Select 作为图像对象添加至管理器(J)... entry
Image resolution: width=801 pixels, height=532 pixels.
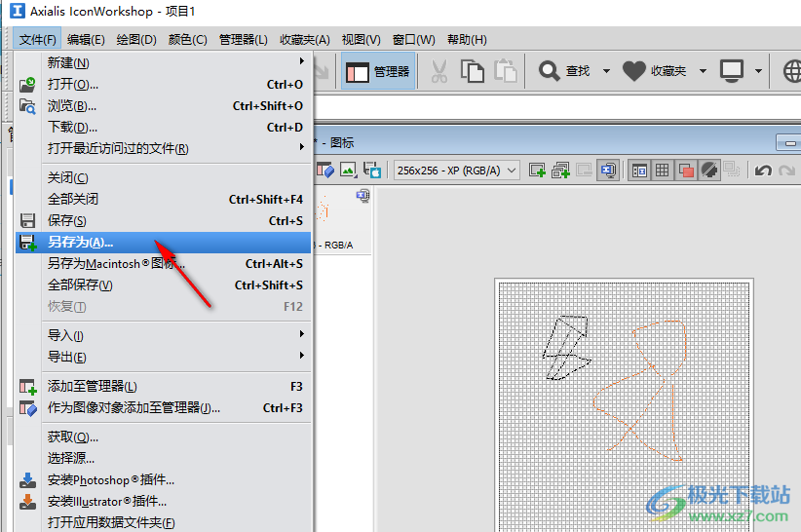tap(163, 408)
